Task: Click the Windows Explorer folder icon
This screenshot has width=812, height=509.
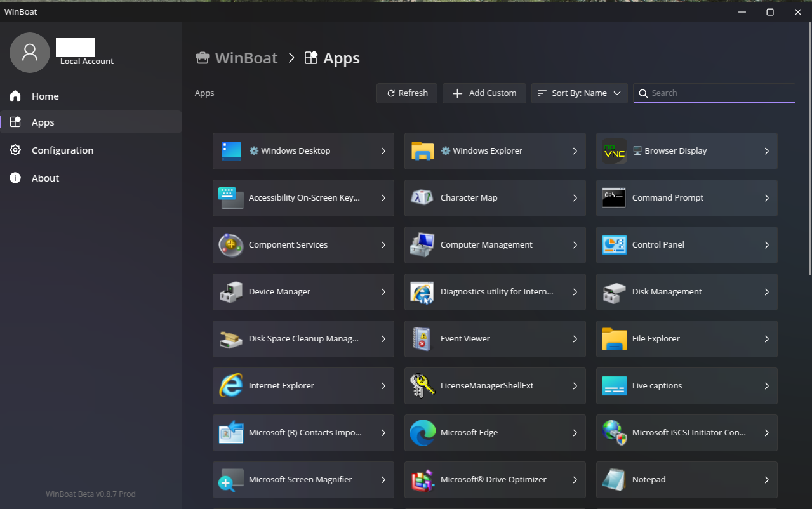Action: 423,151
